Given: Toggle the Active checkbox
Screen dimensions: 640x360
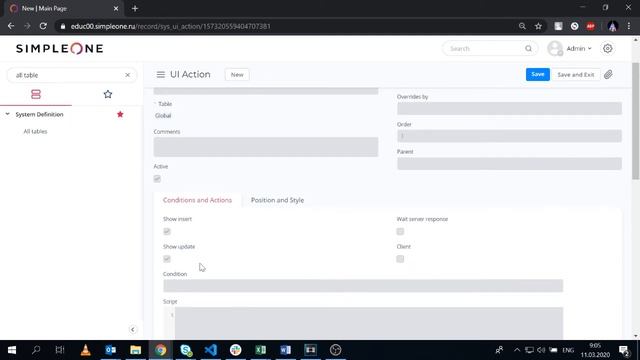Looking at the screenshot, I should coord(157,179).
